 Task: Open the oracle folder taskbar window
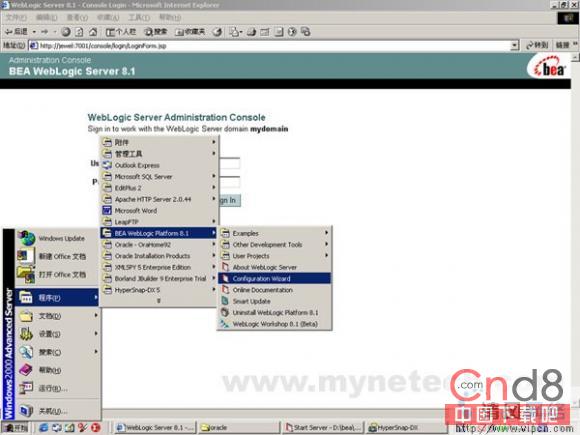tap(239, 428)
